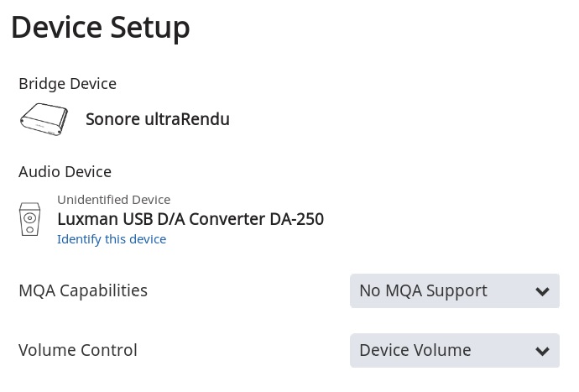The height and width of the screenshot is (392, 579).
Task: Click the chevron arrow on No MQA Support
Action: pos(542,291)
